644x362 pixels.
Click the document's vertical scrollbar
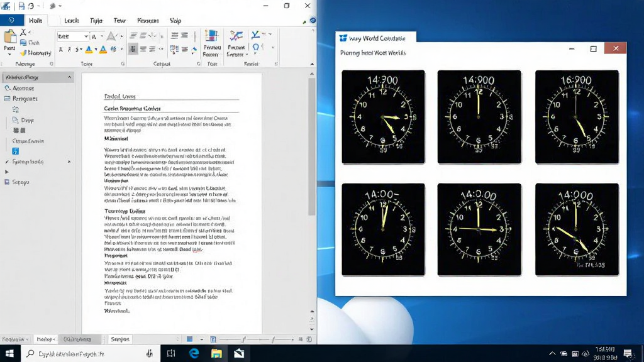312,146
